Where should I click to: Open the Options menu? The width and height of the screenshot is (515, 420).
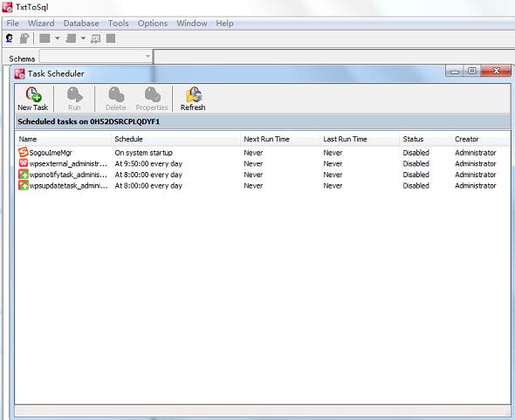[x=153, y=24]
